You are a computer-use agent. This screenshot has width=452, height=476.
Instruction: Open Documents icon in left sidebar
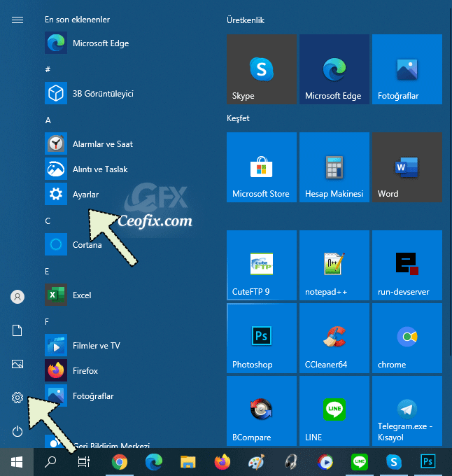[x=17, y=330]
